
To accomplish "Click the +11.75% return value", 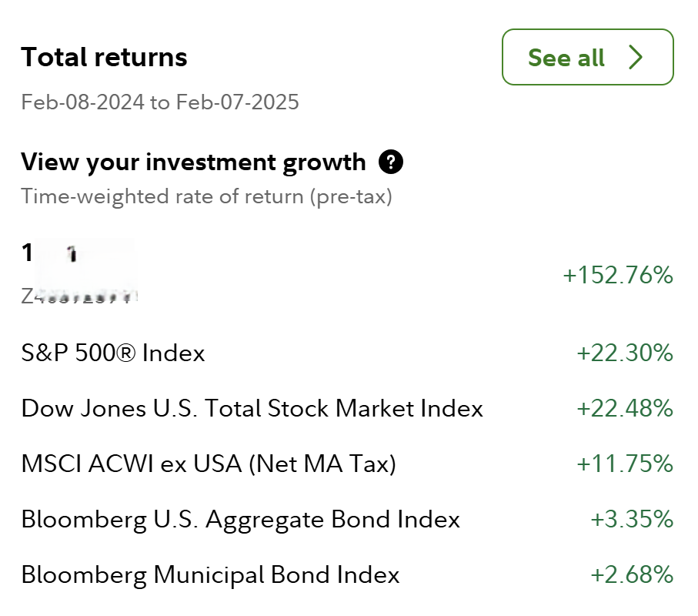I will pyautogui.click(x=625, y=464).
